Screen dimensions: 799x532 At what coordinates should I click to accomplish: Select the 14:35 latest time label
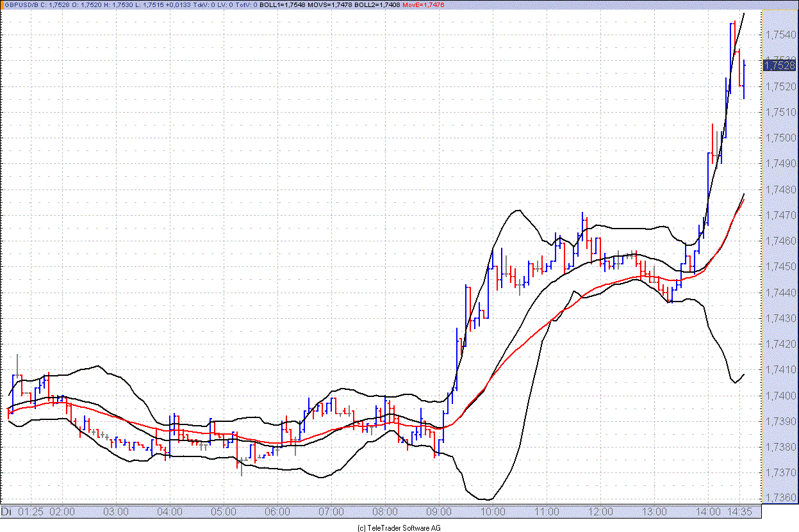[x=739, y=512]
